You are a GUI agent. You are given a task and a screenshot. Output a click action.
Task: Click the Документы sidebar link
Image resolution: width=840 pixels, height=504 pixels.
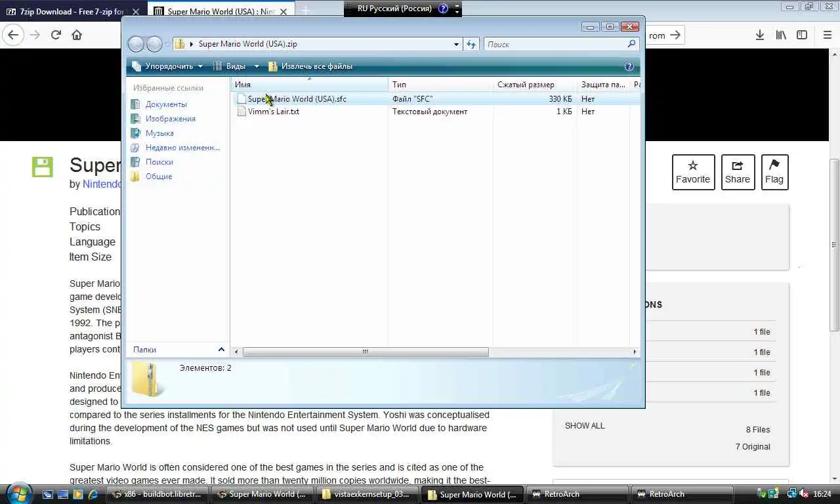pyautogui.click(x=166, y=104)
